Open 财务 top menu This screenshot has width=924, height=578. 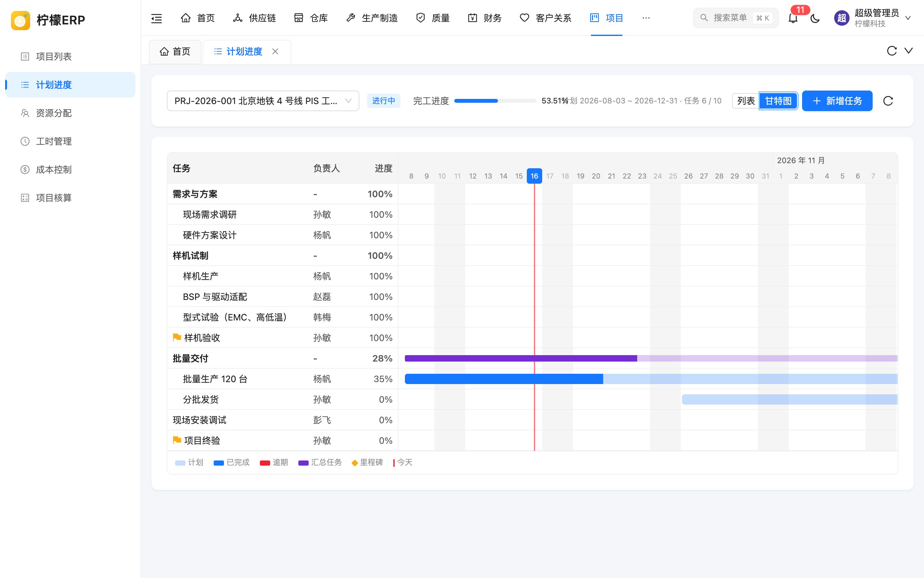click(484, 18)
